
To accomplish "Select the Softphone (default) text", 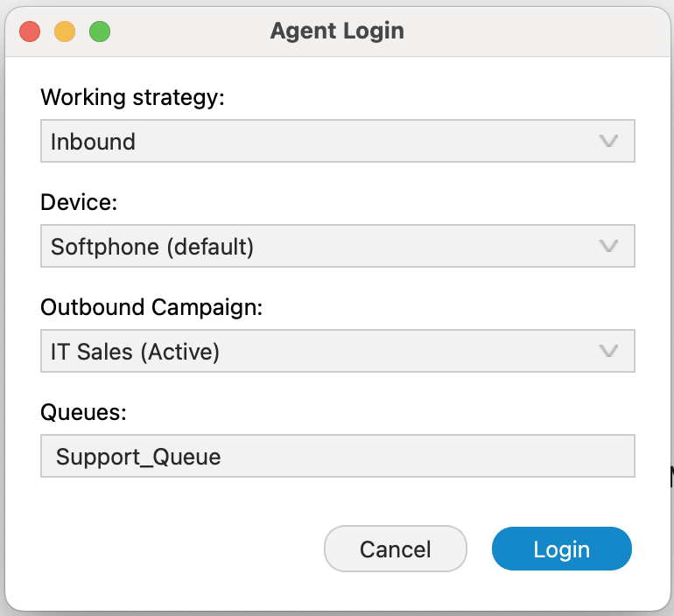I will [x=152, y=247].
